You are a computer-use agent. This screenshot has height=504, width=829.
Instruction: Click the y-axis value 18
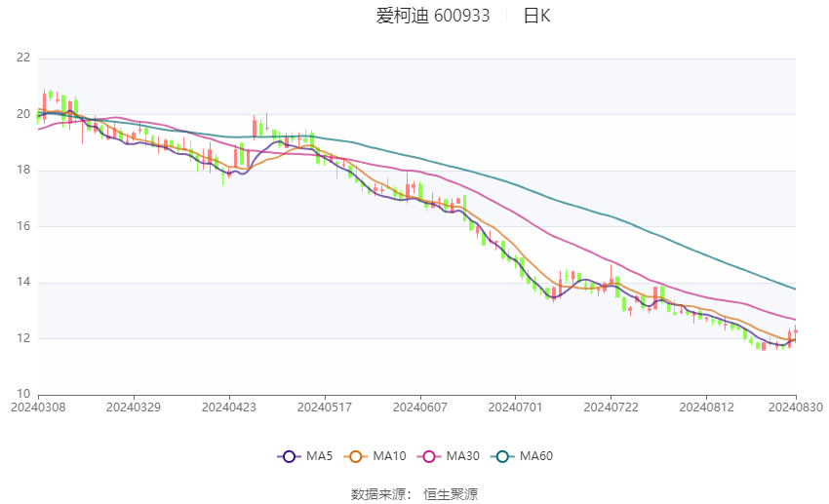(23, 171)
